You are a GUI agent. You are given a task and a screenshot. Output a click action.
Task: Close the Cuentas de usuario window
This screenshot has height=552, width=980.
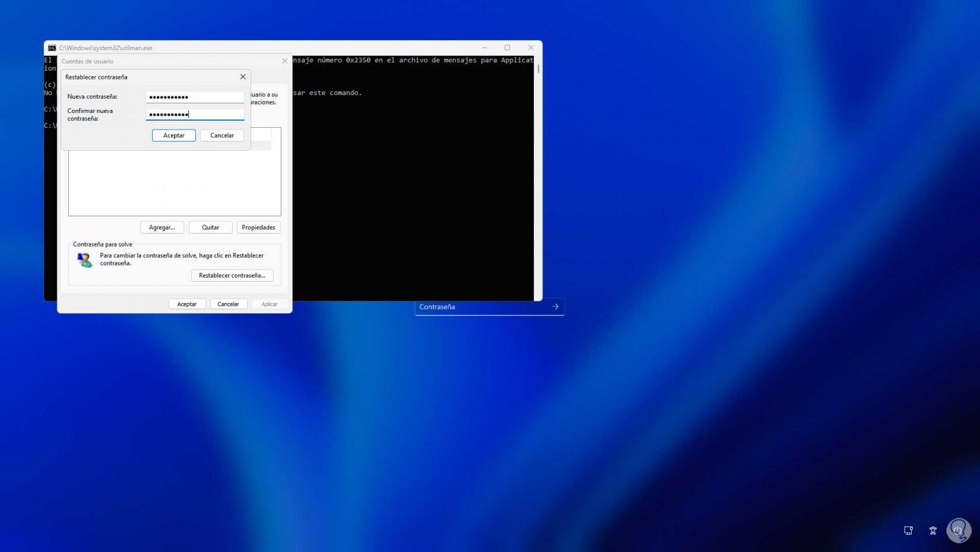coord(284,61)
